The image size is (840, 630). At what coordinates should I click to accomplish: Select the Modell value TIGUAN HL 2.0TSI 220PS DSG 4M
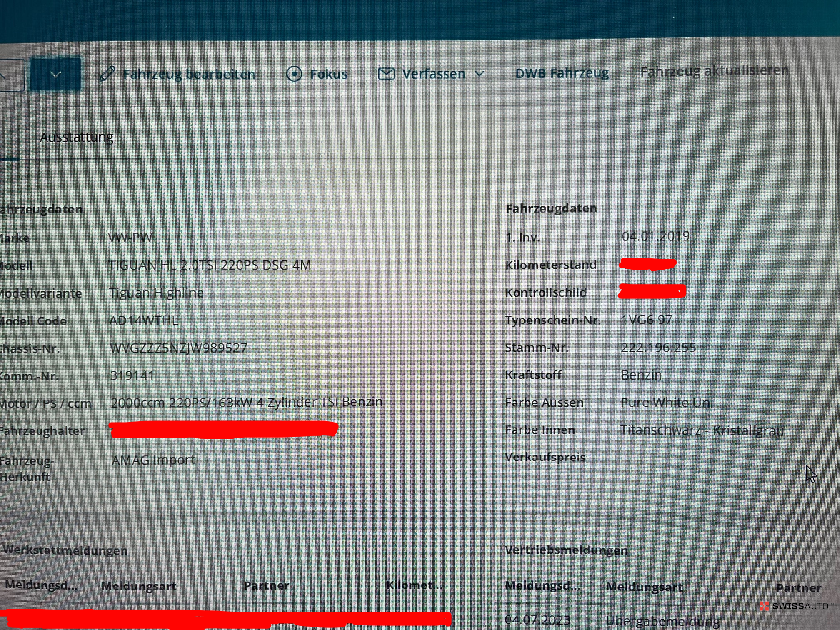click(210, 265)
